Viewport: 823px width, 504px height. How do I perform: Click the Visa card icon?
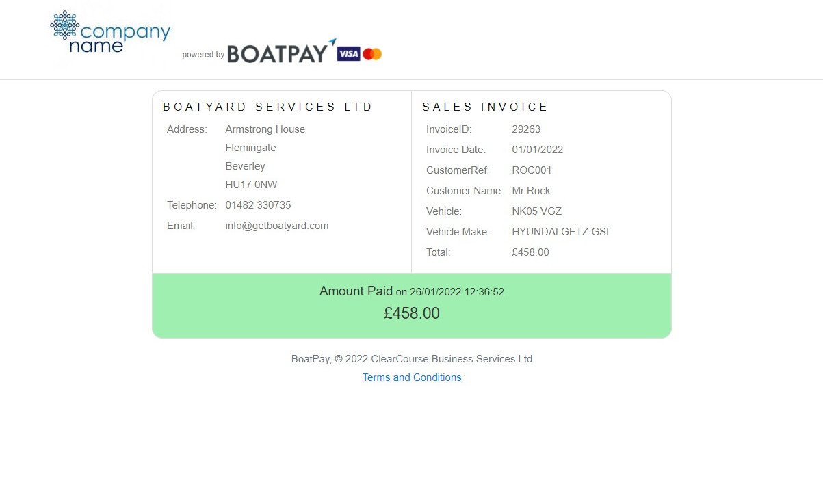(x=348, y=54)
